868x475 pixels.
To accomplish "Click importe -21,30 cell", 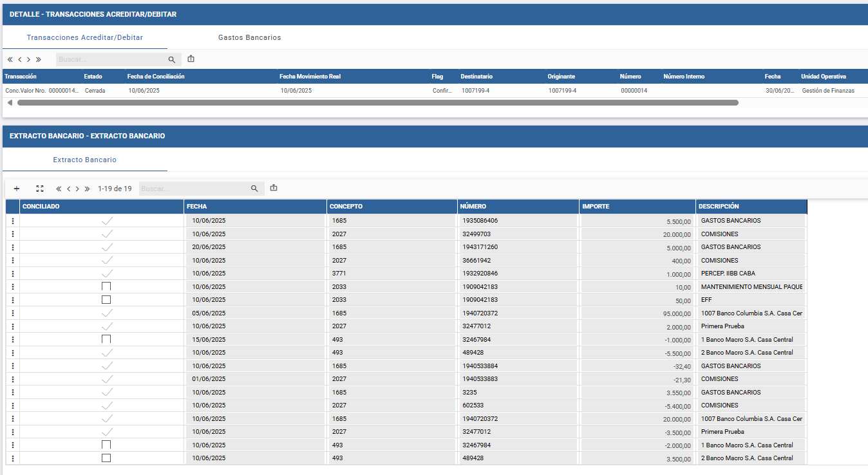I will (637, 379).
